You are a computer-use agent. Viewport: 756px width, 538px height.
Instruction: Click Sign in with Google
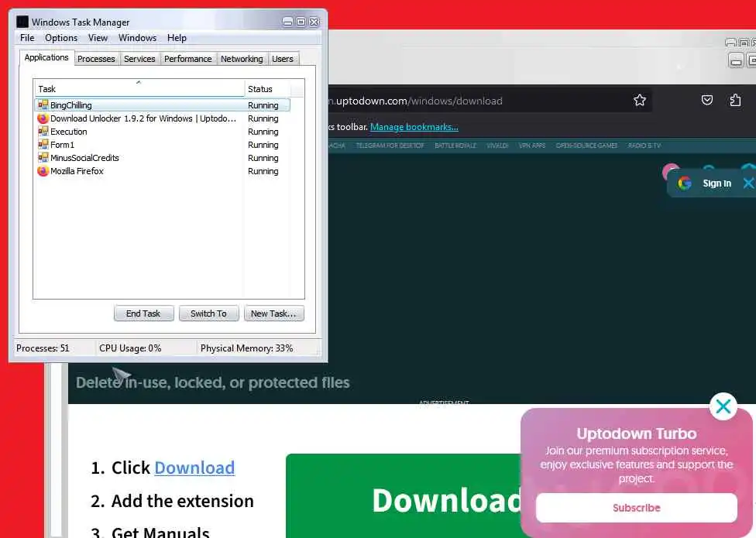(x=717, y=183)
